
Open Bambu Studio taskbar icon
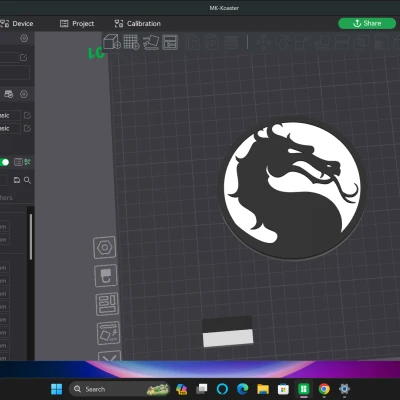[x=304, y=389]
